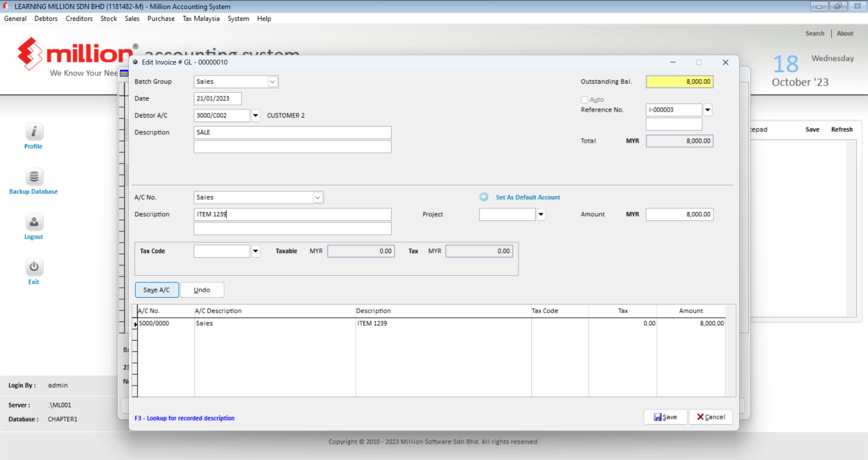This screenshot has height=460, width=868.
Task: Click the Set As Default Account link
Action: pos(528,197)
